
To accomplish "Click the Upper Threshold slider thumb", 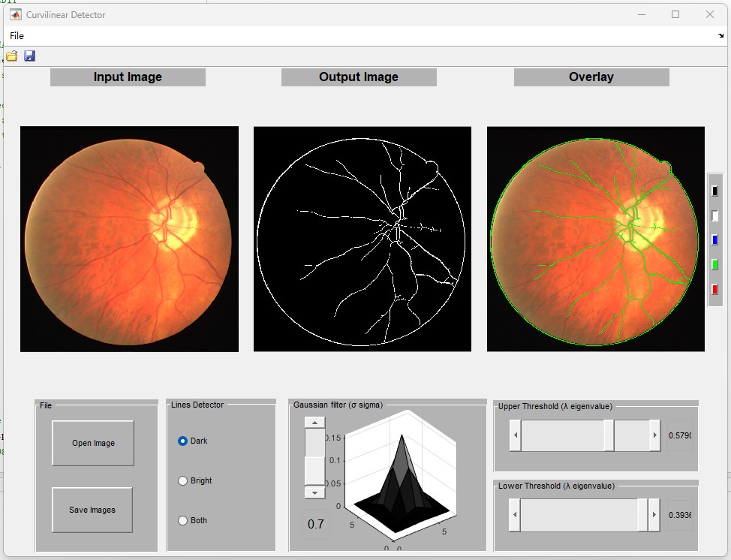I will click(609, 435).
